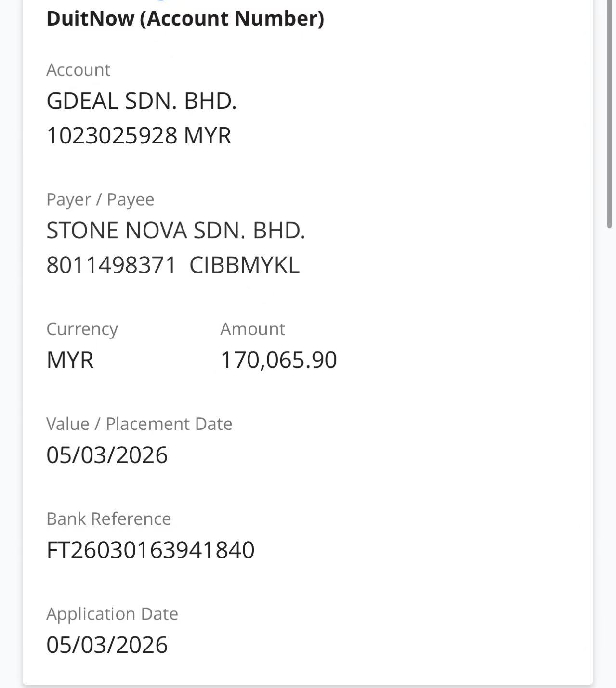
Task: Click the CIBBMYKL bank code
Action: pos(244,265)
